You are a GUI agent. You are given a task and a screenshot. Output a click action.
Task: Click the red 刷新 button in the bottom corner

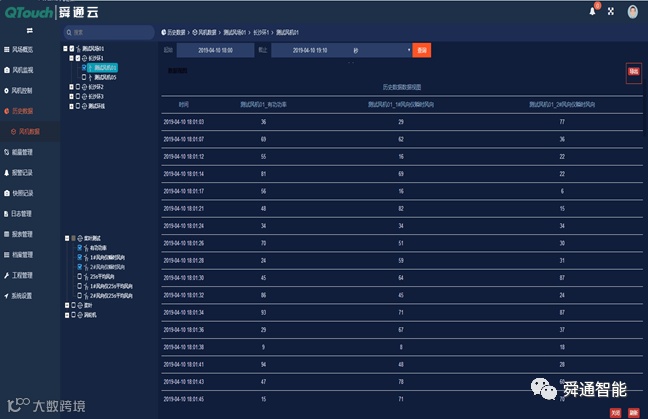click(x=634, y=412)
